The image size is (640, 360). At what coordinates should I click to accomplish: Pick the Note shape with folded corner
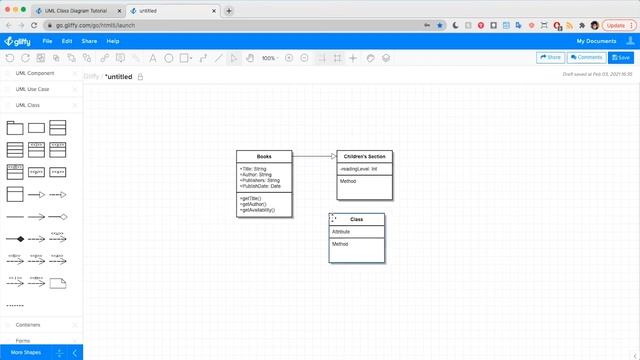point(58,283)
